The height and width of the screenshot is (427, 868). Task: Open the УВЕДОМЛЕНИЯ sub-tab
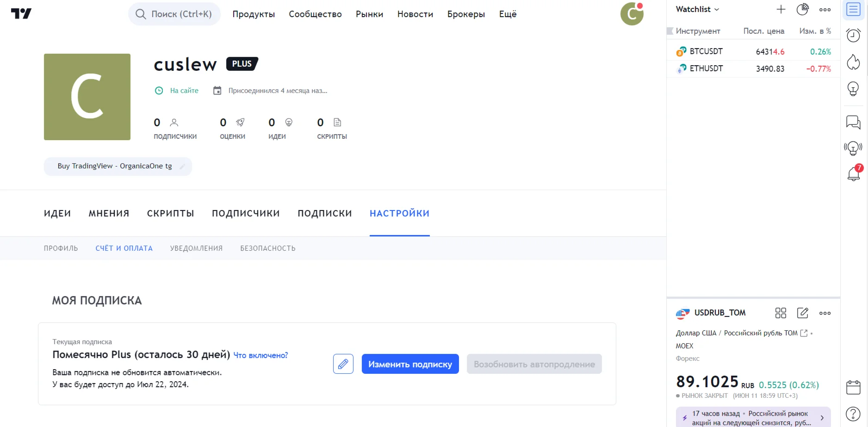coord(197,248)
